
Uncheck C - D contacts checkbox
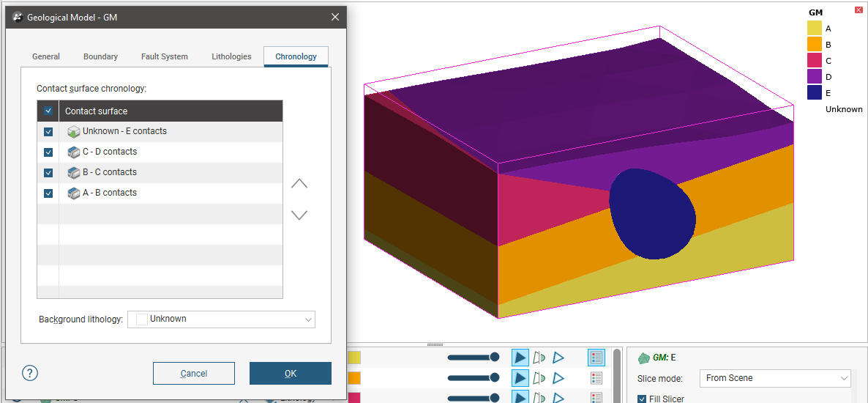coord(48,152)
